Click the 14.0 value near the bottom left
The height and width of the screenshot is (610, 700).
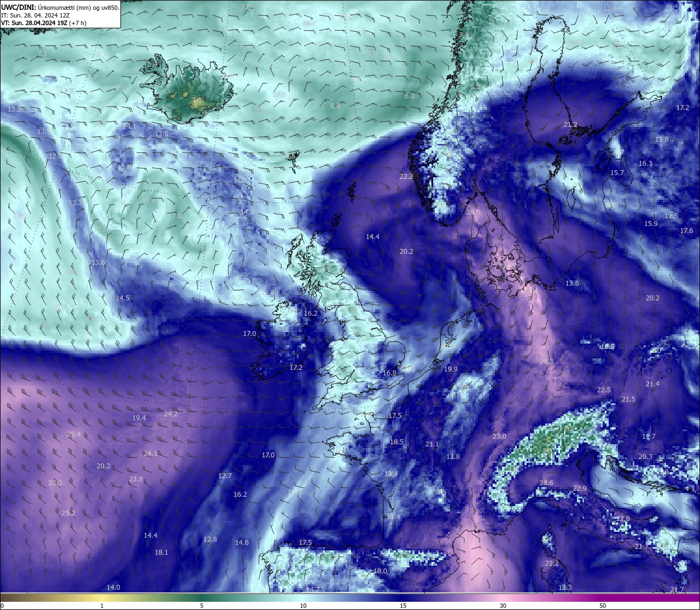(x=113, y=588)
